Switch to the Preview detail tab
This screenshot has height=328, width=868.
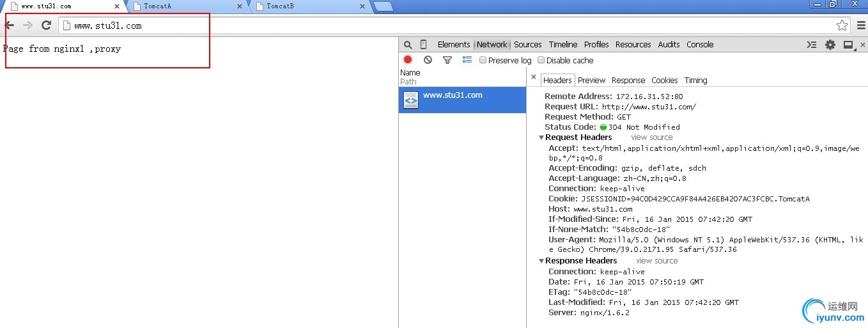(x=591, y=81)
